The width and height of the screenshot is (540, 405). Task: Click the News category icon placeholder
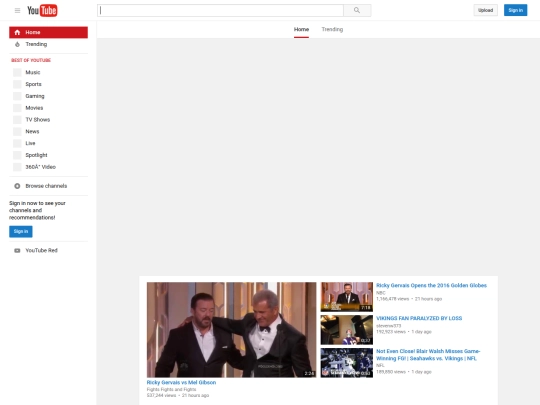[x=17, y=132]
